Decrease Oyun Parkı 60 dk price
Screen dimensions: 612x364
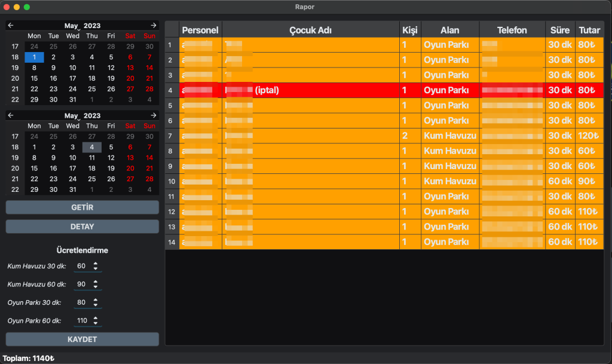click(x=96, y=323)
